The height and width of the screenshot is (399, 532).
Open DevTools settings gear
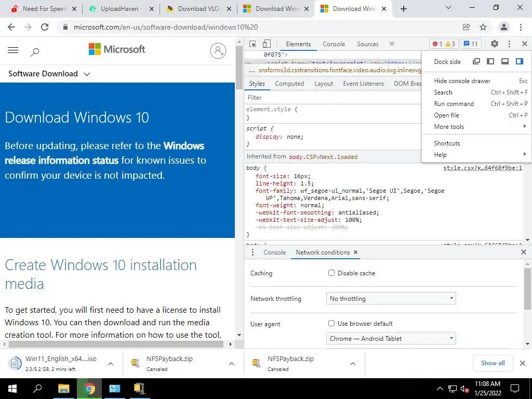495,44
